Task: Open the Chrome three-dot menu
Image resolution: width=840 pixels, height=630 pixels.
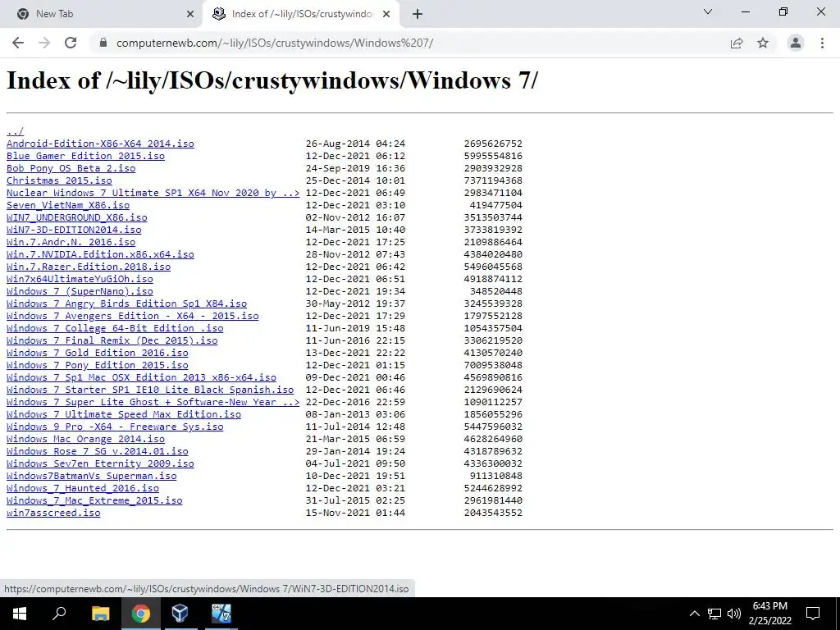Action: coord(822,43)
